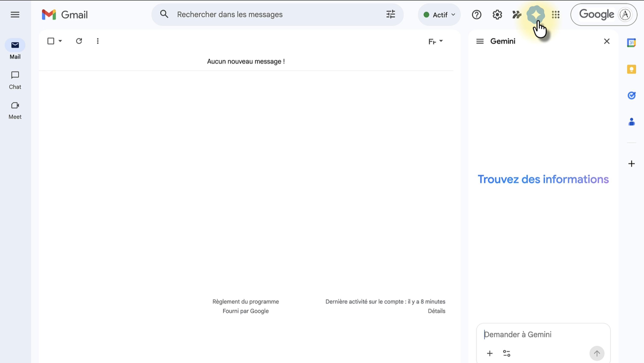Screen dimensions: 644x363
Task: Open Gmail settings gear
Action: [x=497, y=15]
